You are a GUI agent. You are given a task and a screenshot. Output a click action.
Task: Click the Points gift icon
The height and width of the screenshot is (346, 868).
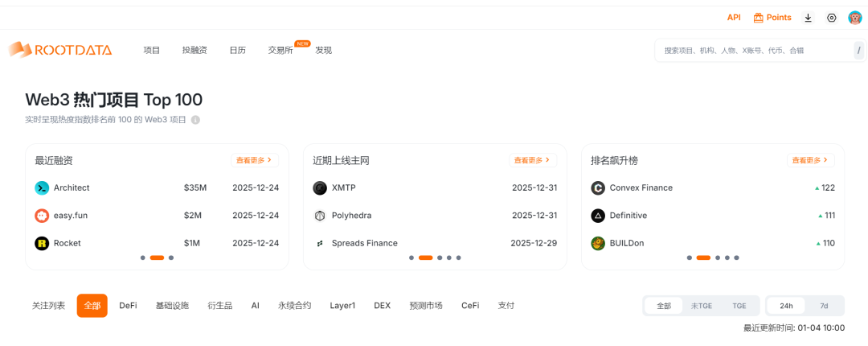tap(759, 18)
